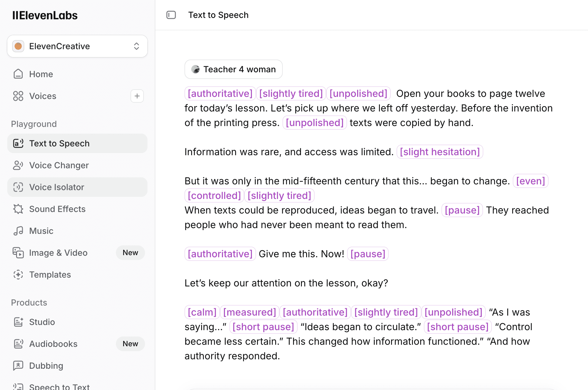Click the Home icon in sidebar

point(18,74)
